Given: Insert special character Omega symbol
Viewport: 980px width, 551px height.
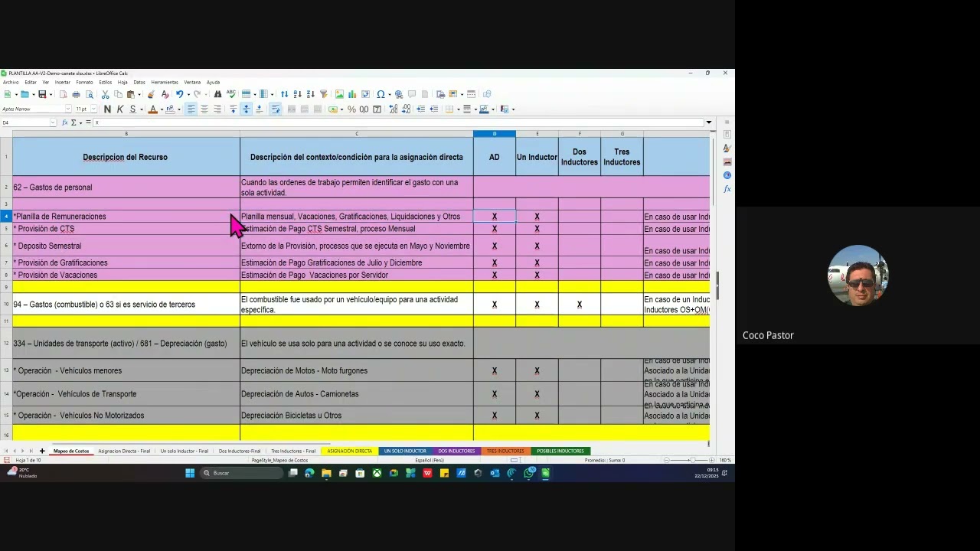Looking at the screenshot, I should [381, 94].
